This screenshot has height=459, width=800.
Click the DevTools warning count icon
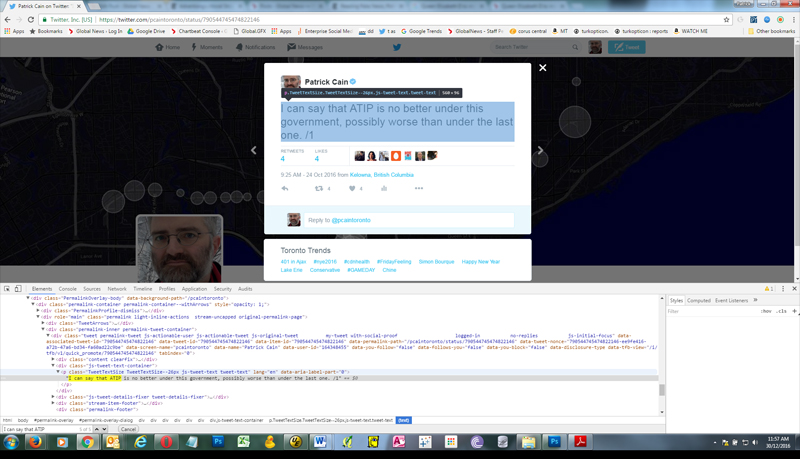coord(769,289)
